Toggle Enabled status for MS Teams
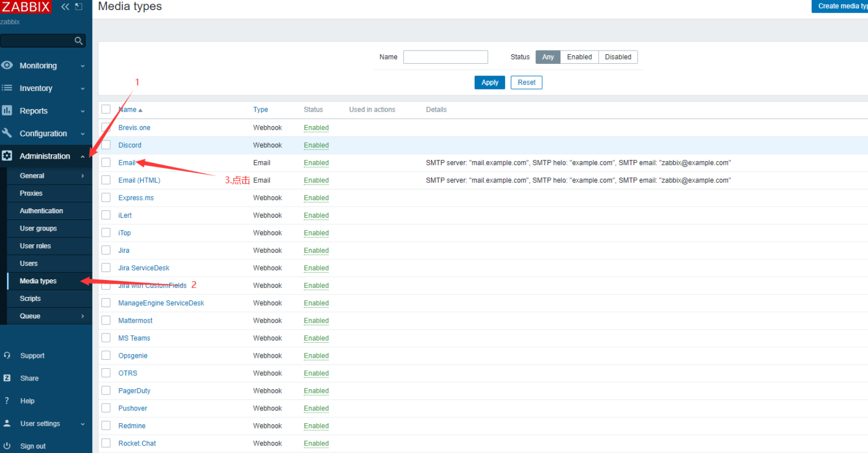Screen dimensions: 868x453 316,338
